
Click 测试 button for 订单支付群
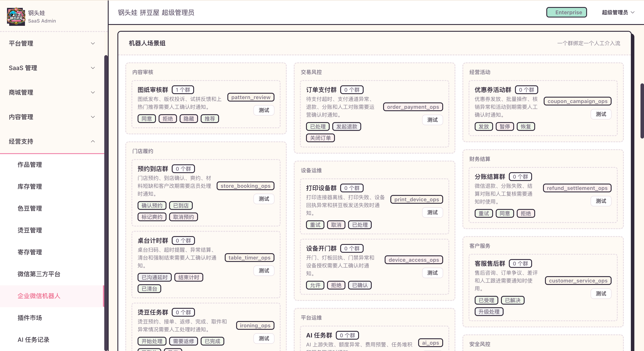click(x=432, y=120)
